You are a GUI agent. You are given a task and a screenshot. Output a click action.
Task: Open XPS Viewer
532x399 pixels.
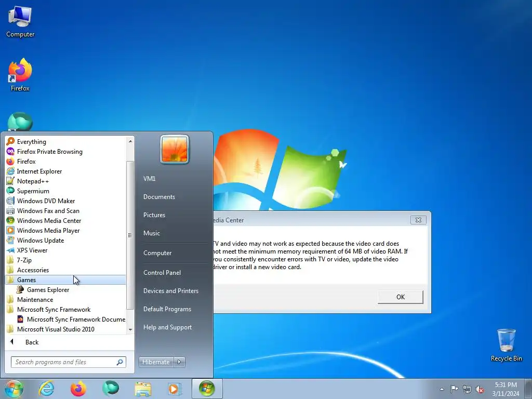(65, 250)
